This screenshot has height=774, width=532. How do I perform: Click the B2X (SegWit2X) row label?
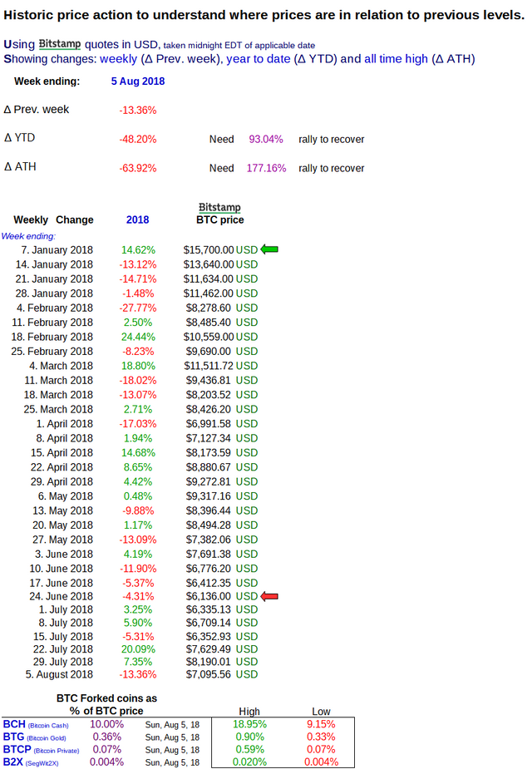pyautogui.click(x=31, y=762)
